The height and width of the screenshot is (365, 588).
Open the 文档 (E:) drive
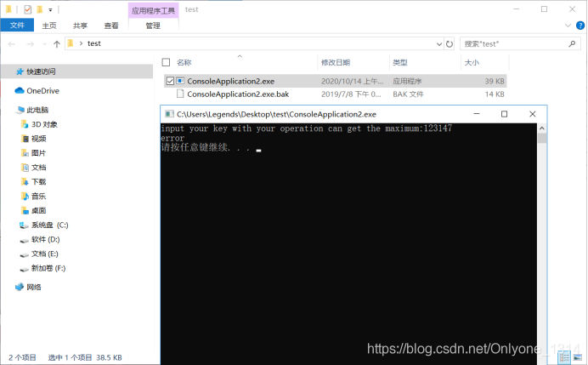click(x=45, y=254)
